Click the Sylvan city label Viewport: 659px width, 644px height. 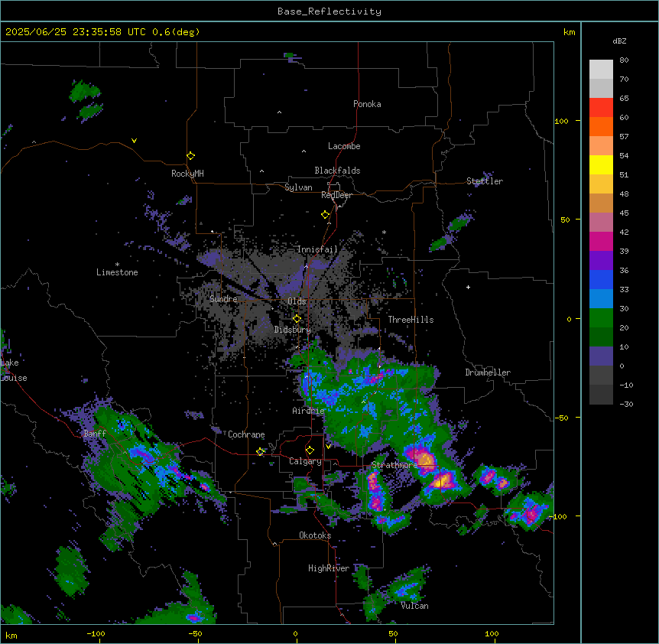(298, 187)
